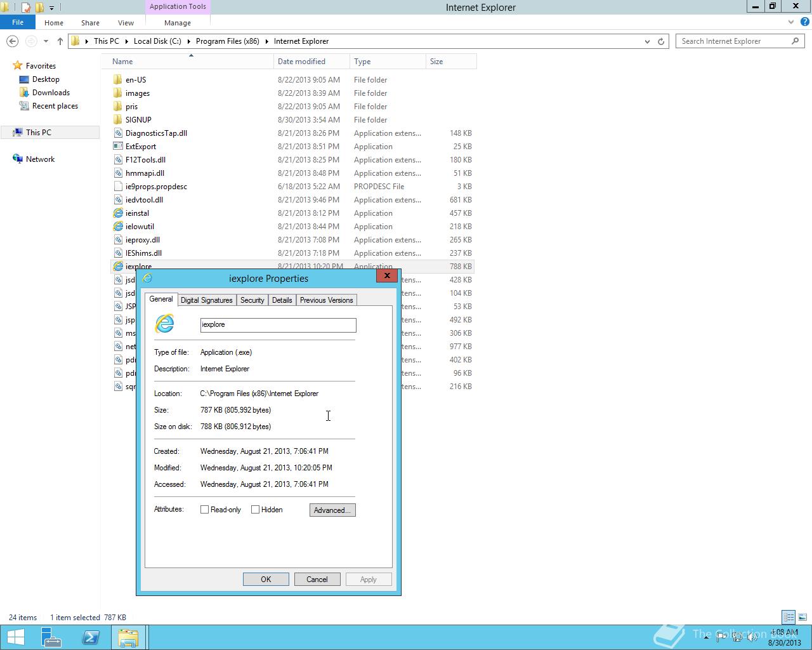
Task: Click OK in iexplore Properties
Action: point(266,580)
